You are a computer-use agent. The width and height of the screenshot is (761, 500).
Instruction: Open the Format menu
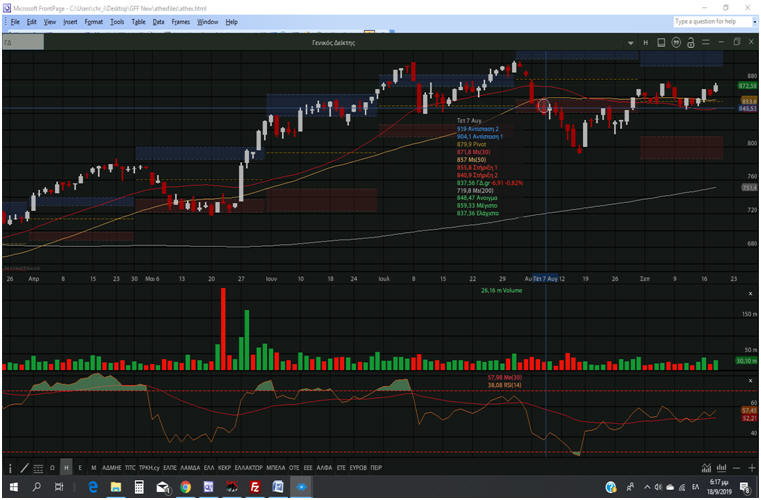(94, 22)
